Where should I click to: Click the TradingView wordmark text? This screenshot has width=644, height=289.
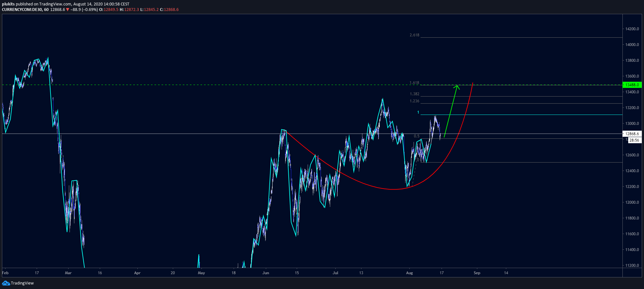22,283
